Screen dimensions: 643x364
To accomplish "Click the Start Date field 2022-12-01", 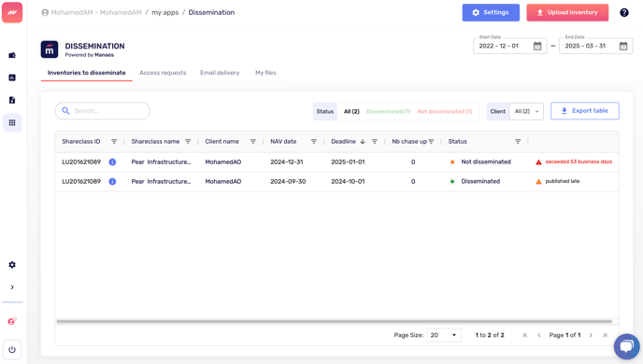I will (509, 46).
